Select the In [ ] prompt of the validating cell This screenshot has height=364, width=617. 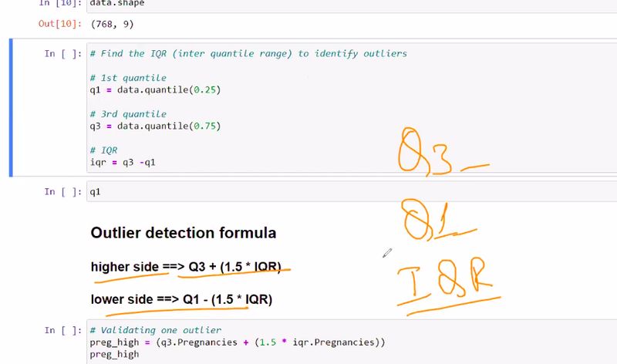pos(60,330)
